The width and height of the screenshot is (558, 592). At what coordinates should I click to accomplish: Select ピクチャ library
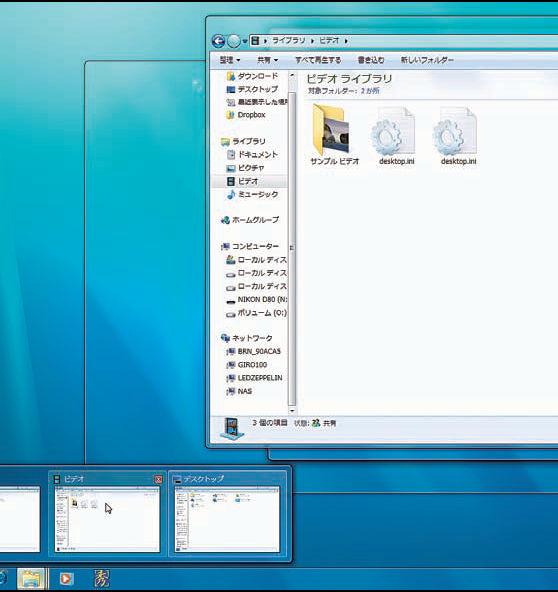(x=245, y=168)
